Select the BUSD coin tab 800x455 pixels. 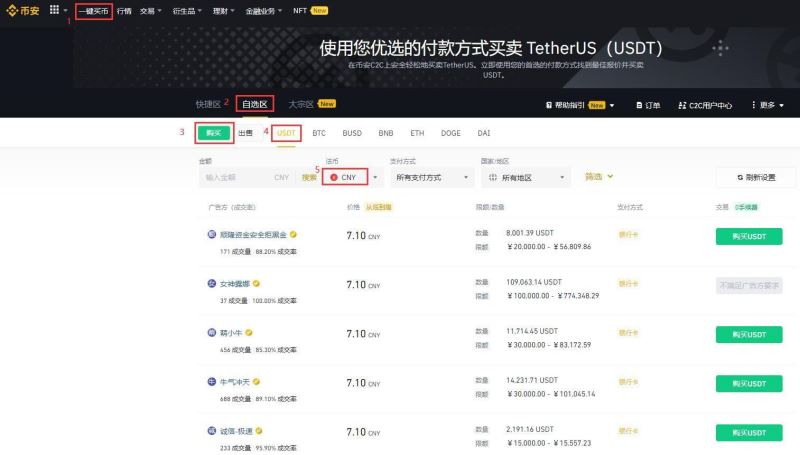(x=352, y=133)
